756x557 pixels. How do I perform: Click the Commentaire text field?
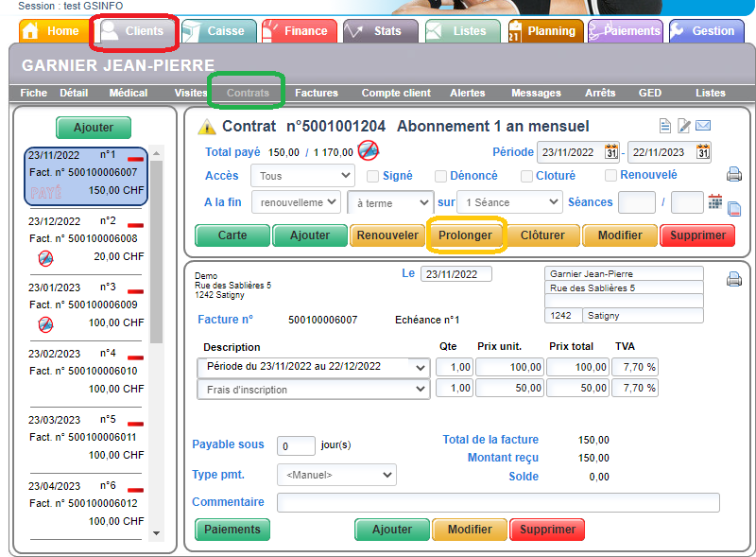(498, 502)
